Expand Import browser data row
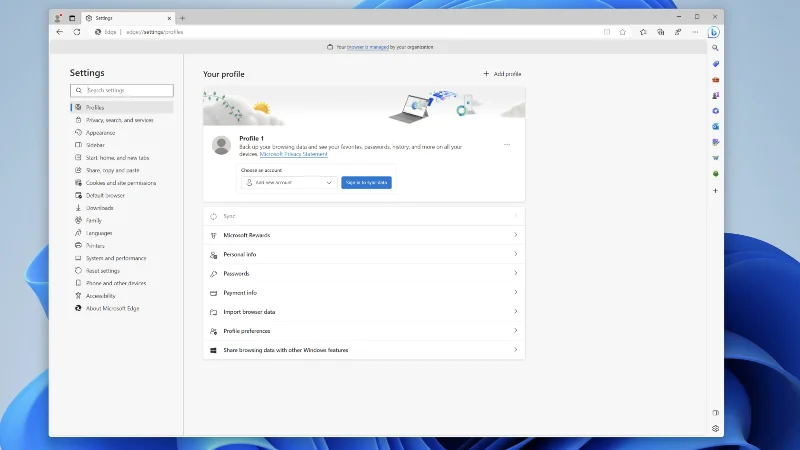This screenshot has height=450, width=800. [364, 312]
